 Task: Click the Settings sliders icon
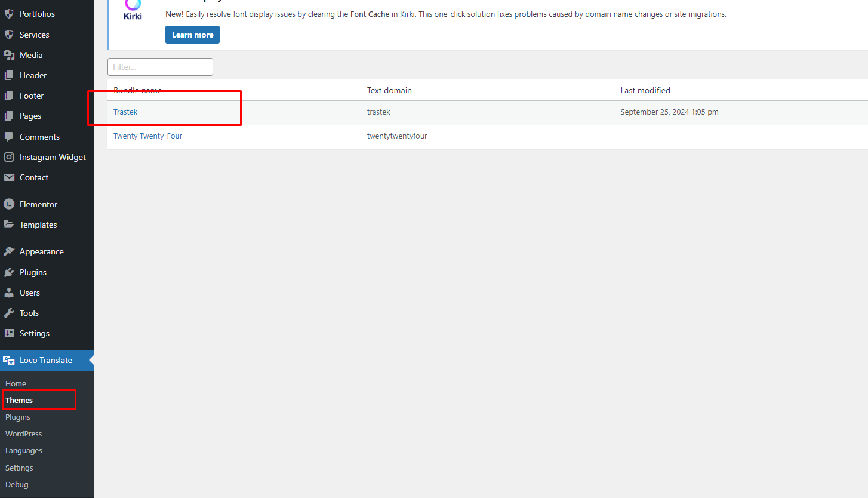[x=9, y=333]
